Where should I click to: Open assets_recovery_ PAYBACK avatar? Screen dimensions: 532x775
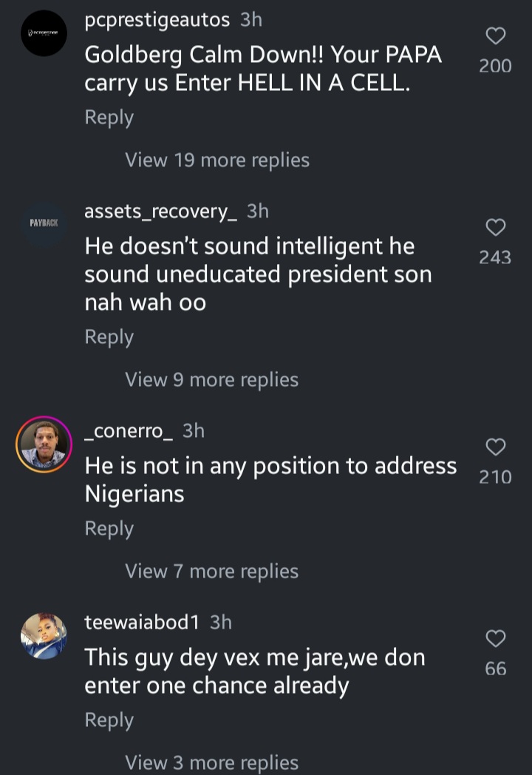(x=44, y=223)
